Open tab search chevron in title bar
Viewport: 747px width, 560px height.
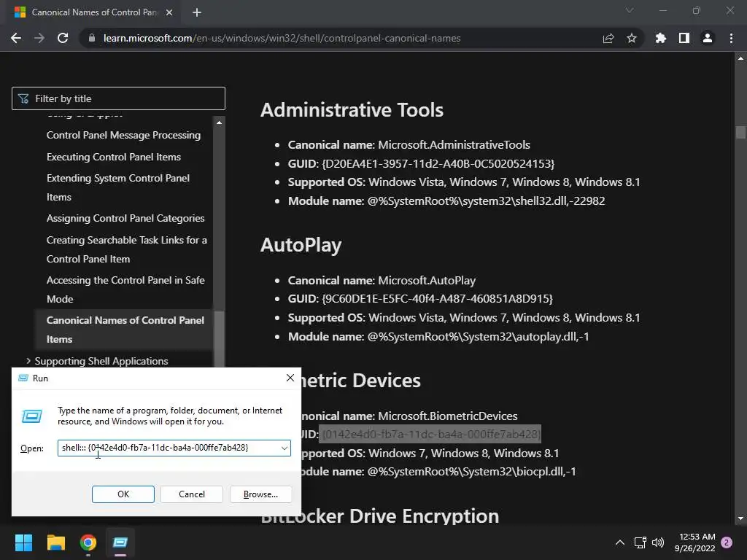[x=630, y=10]
